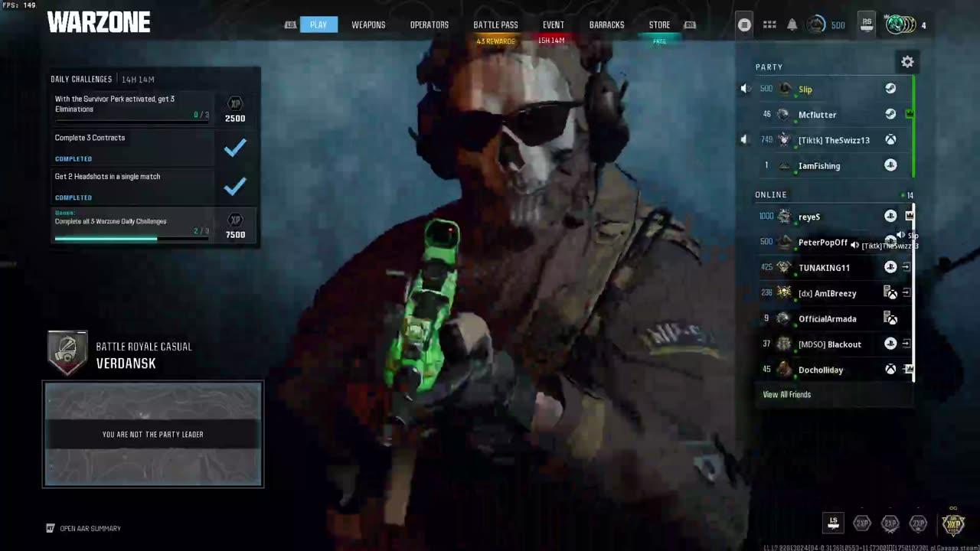Image resolution: width=980 pixels, height=551 pixels.
Task: Click PlayStation icon on reyeS row
Action: [x=890, y=217]
